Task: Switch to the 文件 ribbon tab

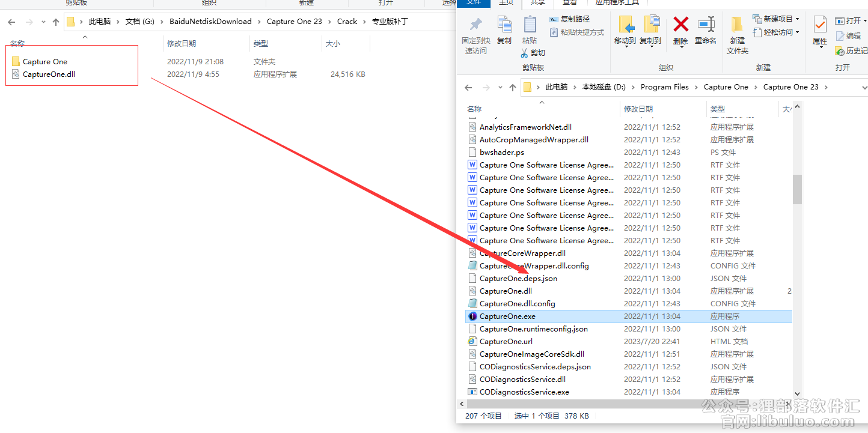Action: (474, 3)
